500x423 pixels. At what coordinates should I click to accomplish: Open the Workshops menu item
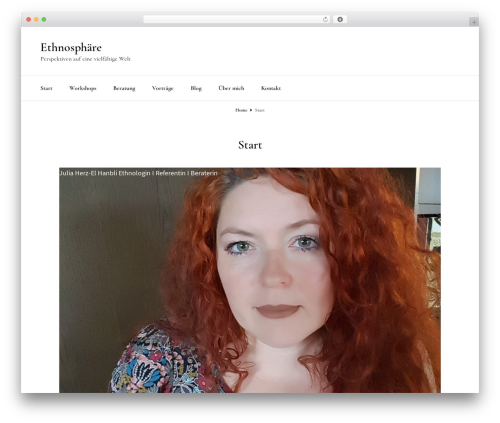click(x=83, y=88)
